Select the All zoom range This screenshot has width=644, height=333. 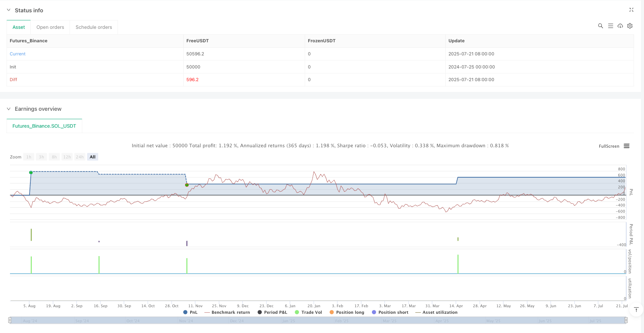point(93,157)
